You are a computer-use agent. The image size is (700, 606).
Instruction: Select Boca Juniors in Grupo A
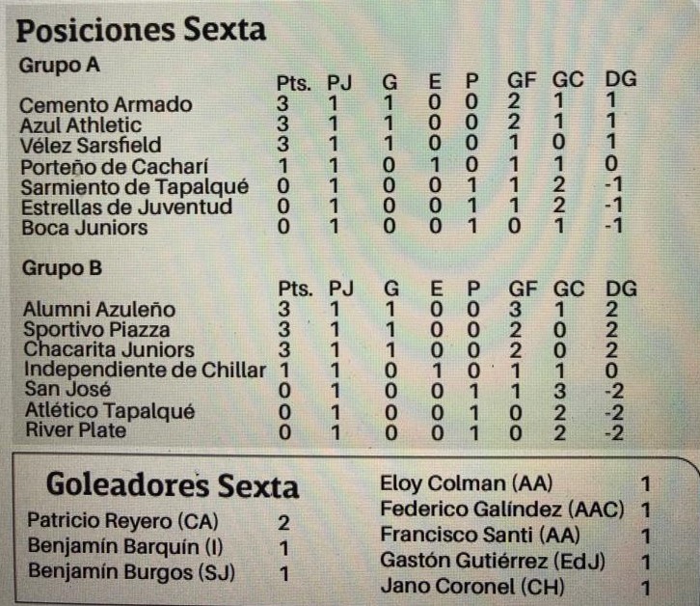85,228
